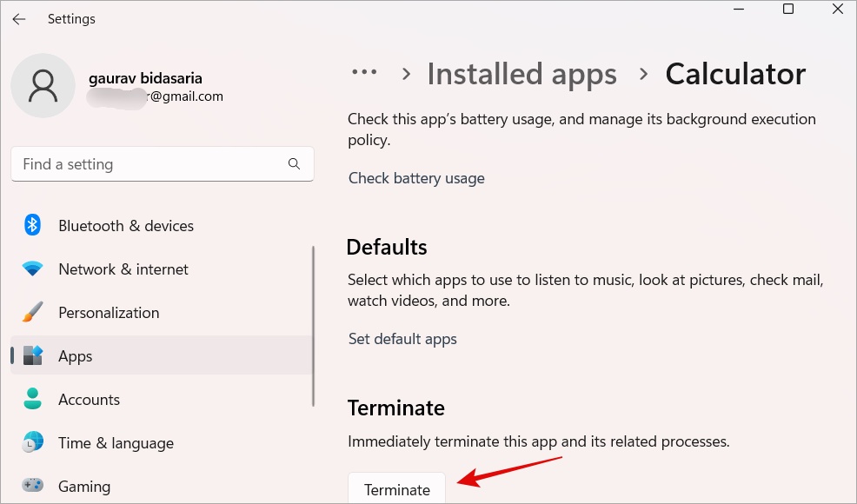Screen dimensions: 857x504
Task: Click the sidebar vertical scrollbar
Action: [x=313, y=326]
